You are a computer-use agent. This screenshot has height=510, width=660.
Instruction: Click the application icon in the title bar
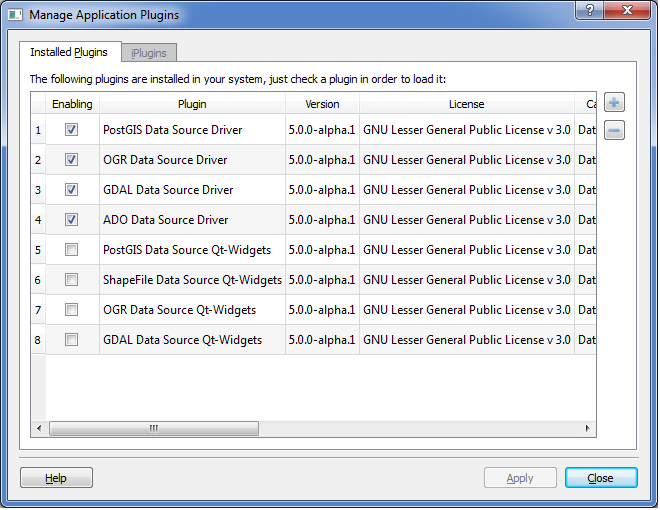click(16, 15)
